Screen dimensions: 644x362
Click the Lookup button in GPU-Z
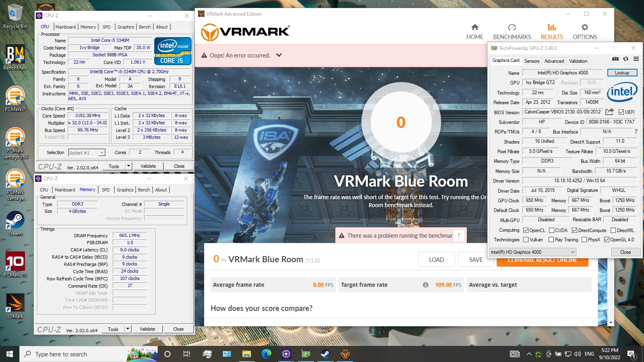[x=622, y=73]
